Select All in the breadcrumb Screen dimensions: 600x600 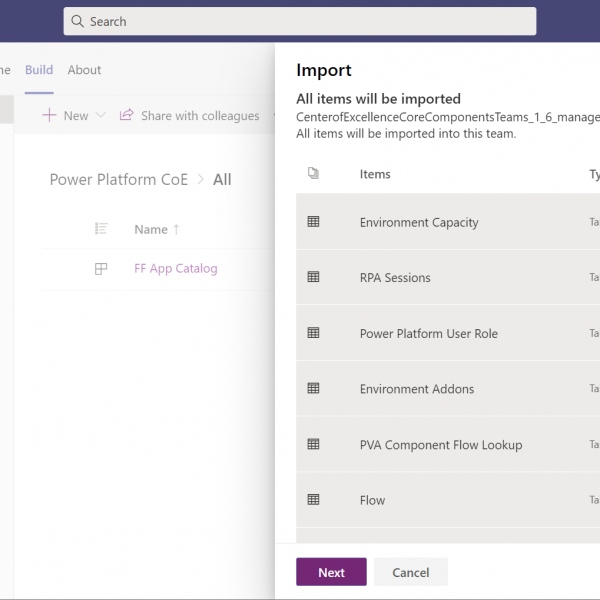[222, 179]
